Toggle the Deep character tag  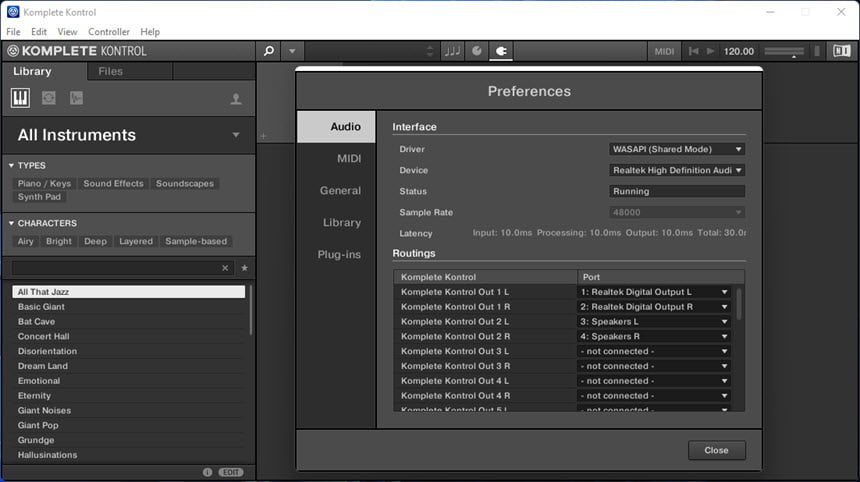coord(95,241)
